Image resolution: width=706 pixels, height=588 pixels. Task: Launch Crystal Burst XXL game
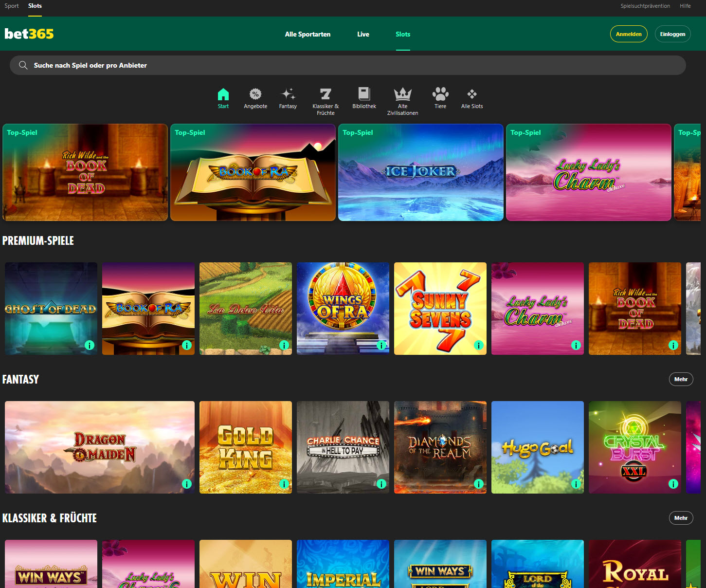635,447
